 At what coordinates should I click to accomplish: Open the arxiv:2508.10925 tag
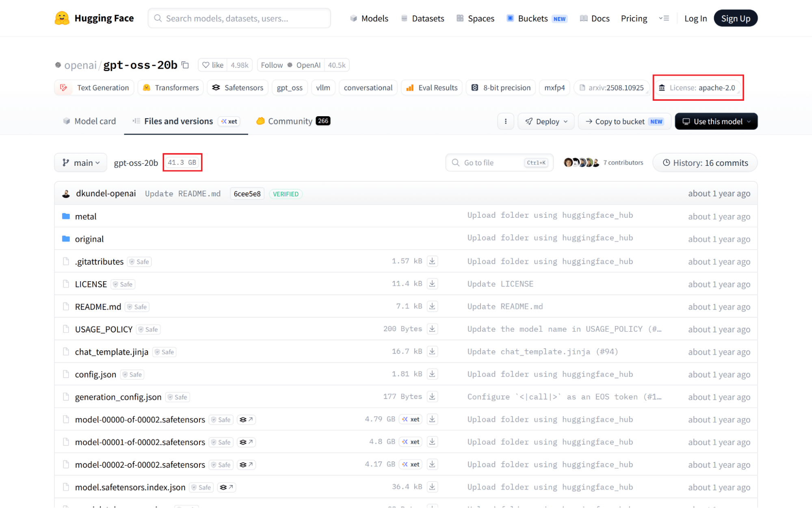[611, 88]
